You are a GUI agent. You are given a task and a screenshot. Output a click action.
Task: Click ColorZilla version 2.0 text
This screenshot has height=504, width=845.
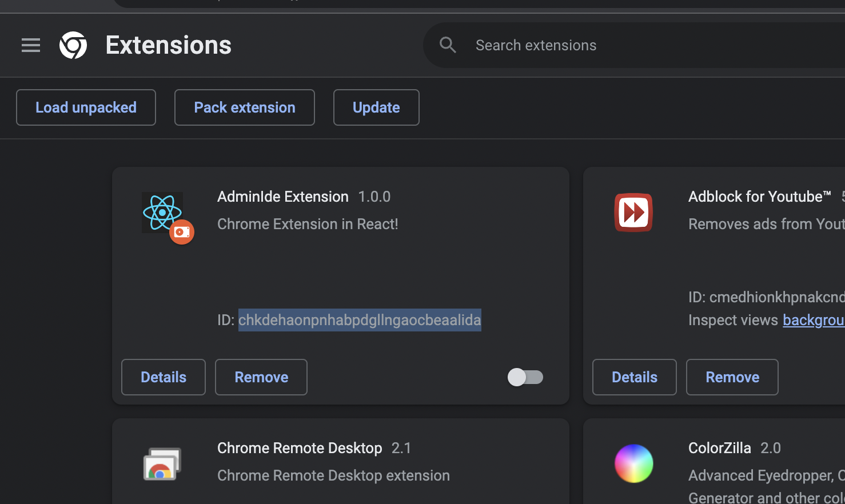tap(771, 448)
